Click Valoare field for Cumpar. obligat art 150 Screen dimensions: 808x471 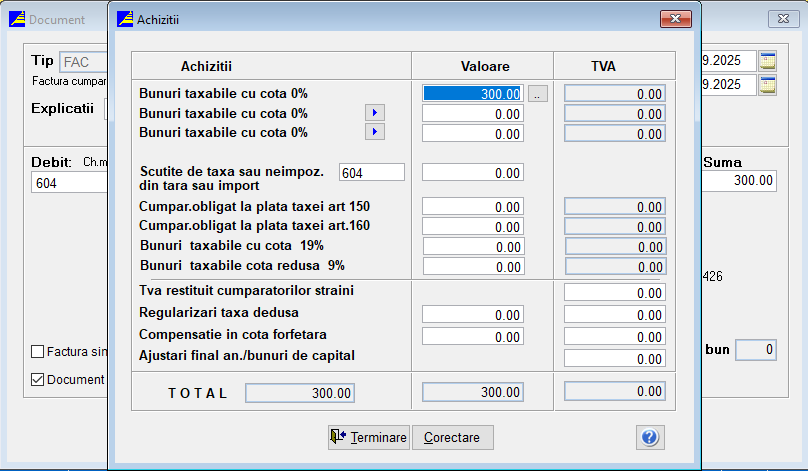pos(473,206)
